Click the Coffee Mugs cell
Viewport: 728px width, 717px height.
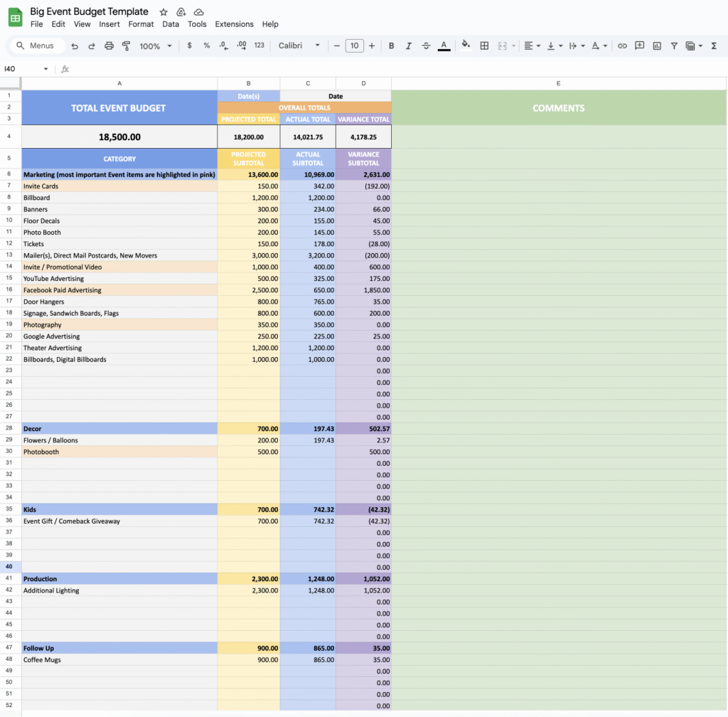(119, 659)
